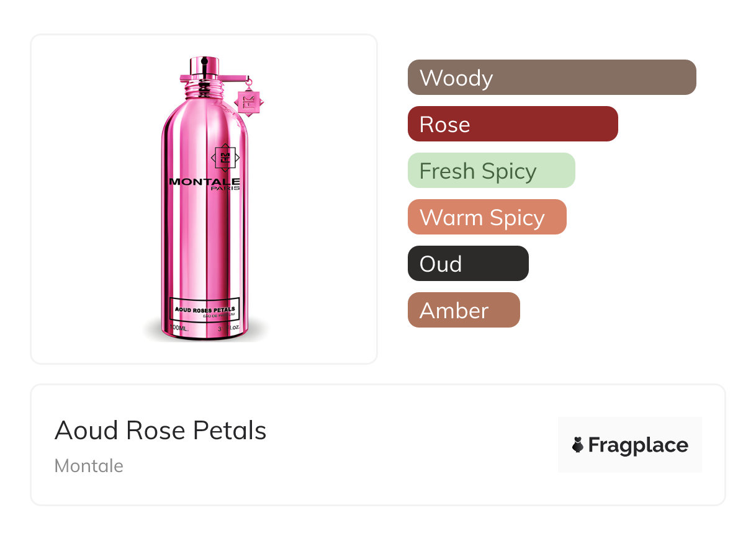The image size is (756, 536).
Task: Click the MONTALE PARIS text on bottle
Action: coord(205,184)
